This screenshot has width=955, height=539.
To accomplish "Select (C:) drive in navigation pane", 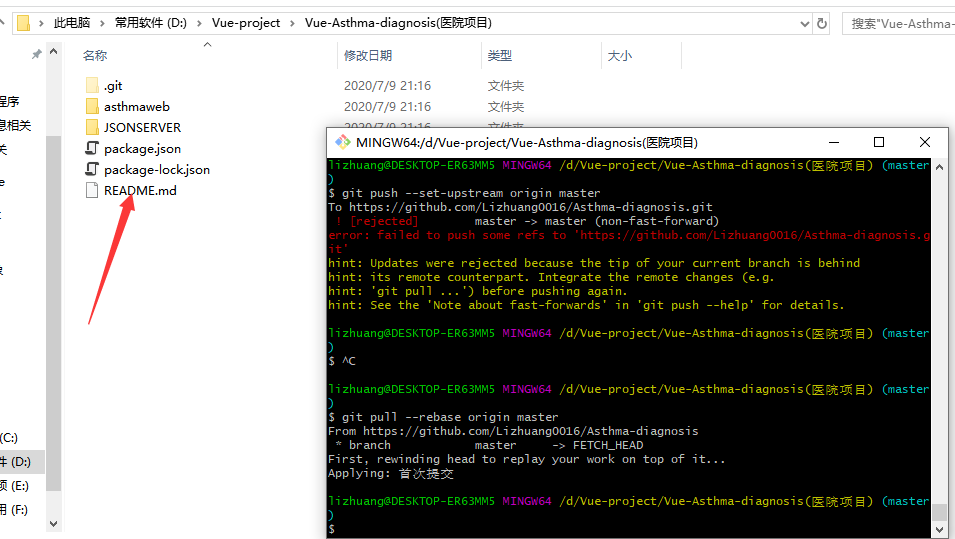I will (x=9, y=438).
